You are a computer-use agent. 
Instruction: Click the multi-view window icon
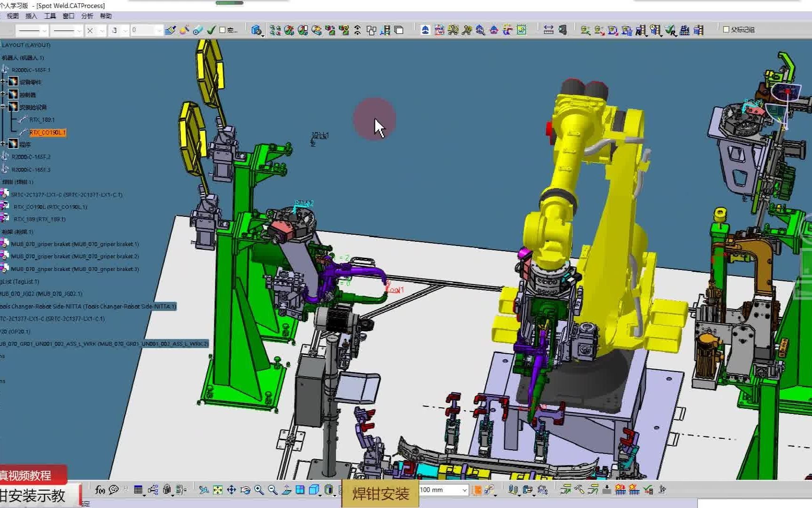[x=300, y=490]
